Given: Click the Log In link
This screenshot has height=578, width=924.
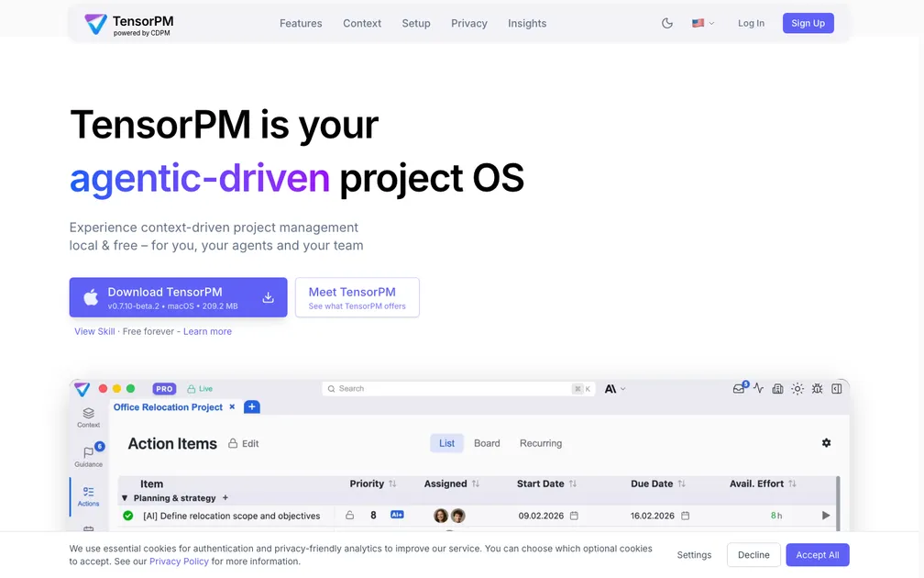Looking at the screenshot, I should click(751, 23).
